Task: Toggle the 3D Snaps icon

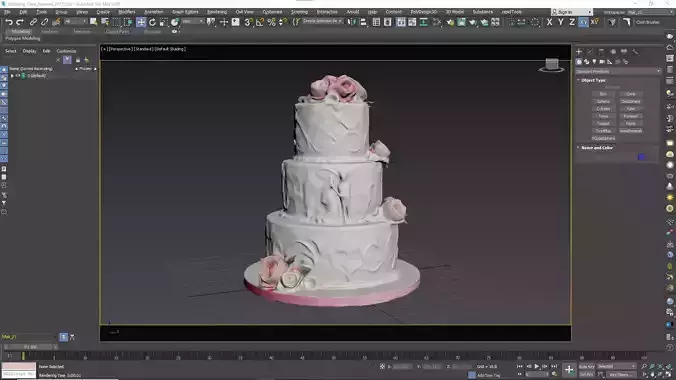Action: (248, 22)
